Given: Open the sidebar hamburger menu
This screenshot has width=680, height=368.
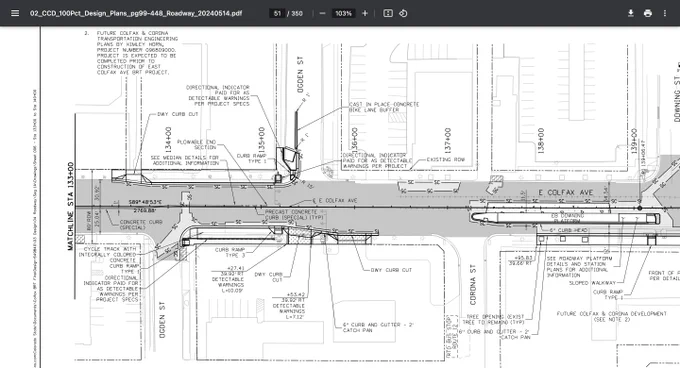Looking at the screenshot, I should tap(15, 13).
